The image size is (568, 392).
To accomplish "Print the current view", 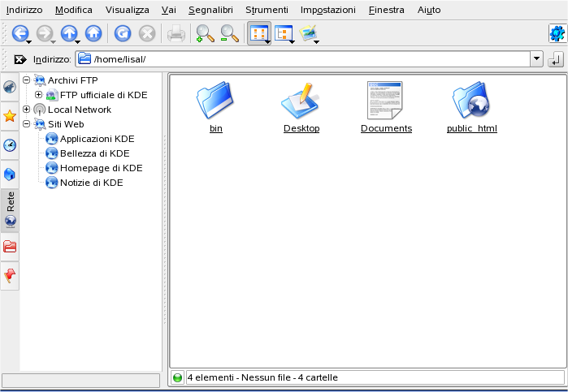I will point(176,34).
